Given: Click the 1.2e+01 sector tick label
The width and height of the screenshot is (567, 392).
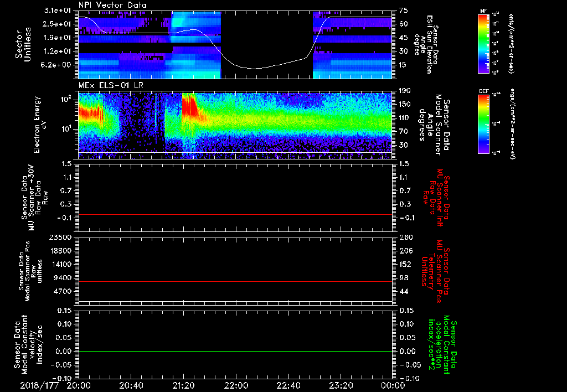Looking at the screenshot, I should 58,51.
